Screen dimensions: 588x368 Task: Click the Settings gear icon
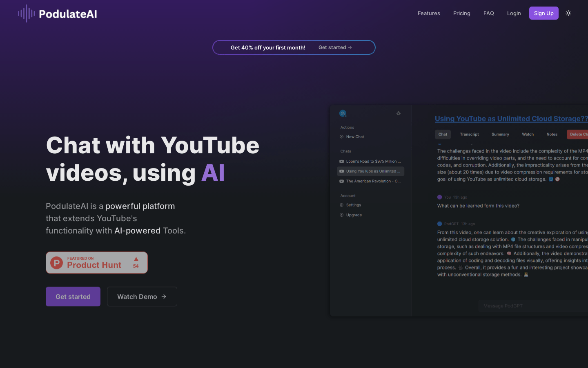pyautogui.click(x=342, y=205)
